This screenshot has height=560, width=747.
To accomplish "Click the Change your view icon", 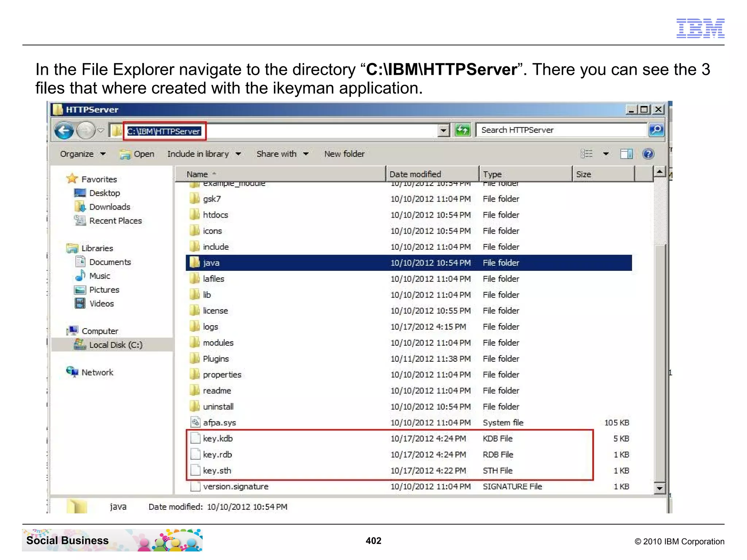I will [587, 154].
